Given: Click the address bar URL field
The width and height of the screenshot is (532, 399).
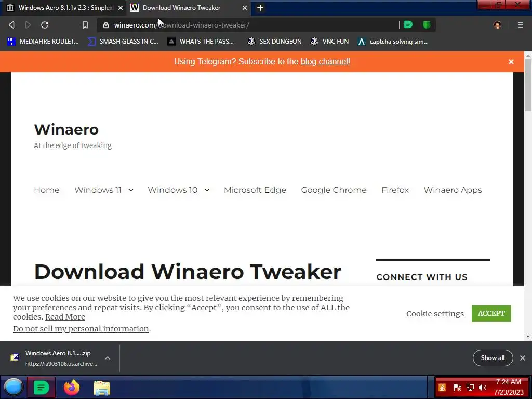Looking at the screenshot, I should point(251,25).
